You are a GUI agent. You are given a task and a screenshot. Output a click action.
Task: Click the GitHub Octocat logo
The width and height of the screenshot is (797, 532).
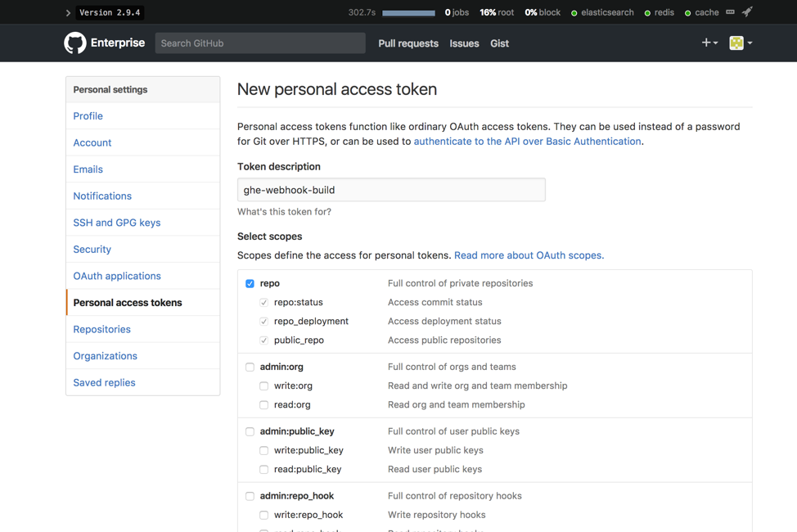pyautogui.click(x=75, y=43)
